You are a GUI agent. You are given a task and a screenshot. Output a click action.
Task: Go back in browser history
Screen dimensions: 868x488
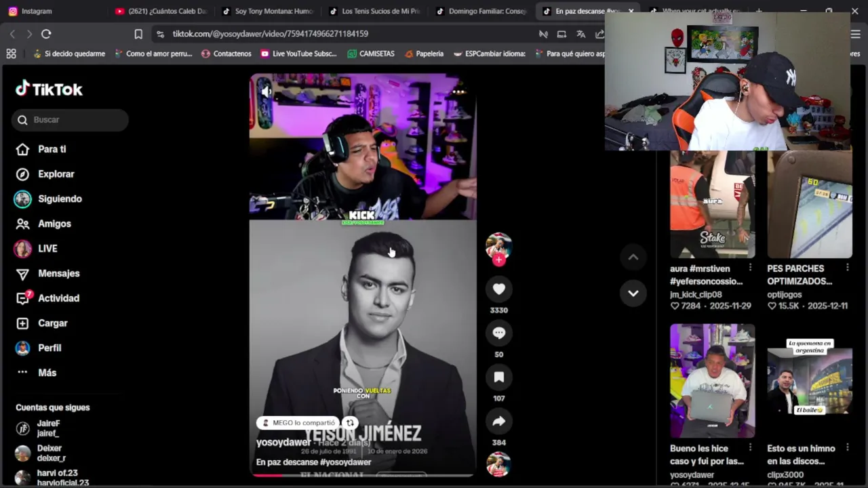click(x=12, y=34)
